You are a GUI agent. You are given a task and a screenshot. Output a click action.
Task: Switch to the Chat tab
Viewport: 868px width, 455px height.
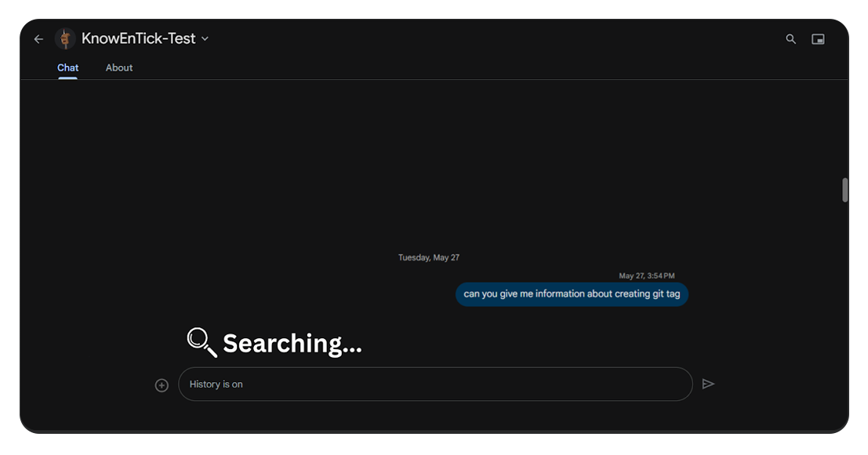tap(68, 67)
